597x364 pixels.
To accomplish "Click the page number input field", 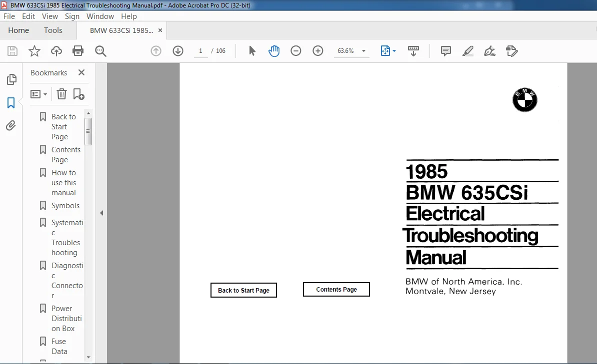I will click(x=200, y=51).
